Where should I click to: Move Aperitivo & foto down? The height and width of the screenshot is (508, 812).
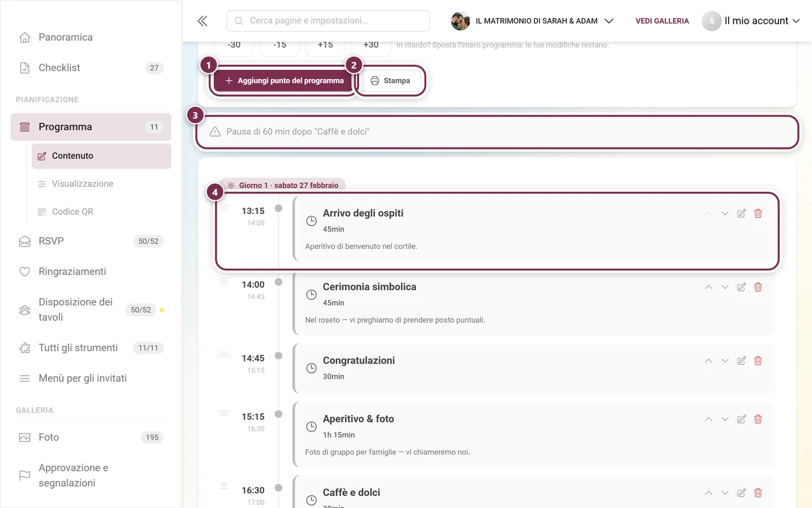[x=725, y=419]
